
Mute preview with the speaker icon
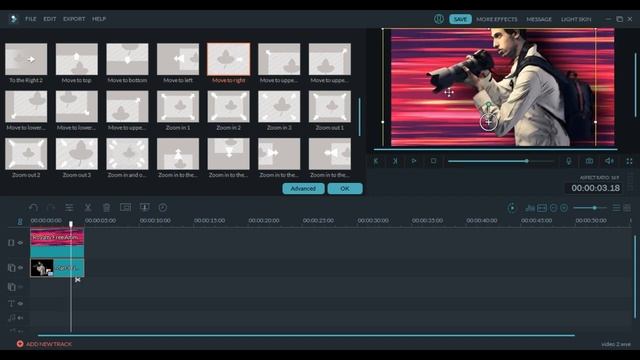coord(609,161)
